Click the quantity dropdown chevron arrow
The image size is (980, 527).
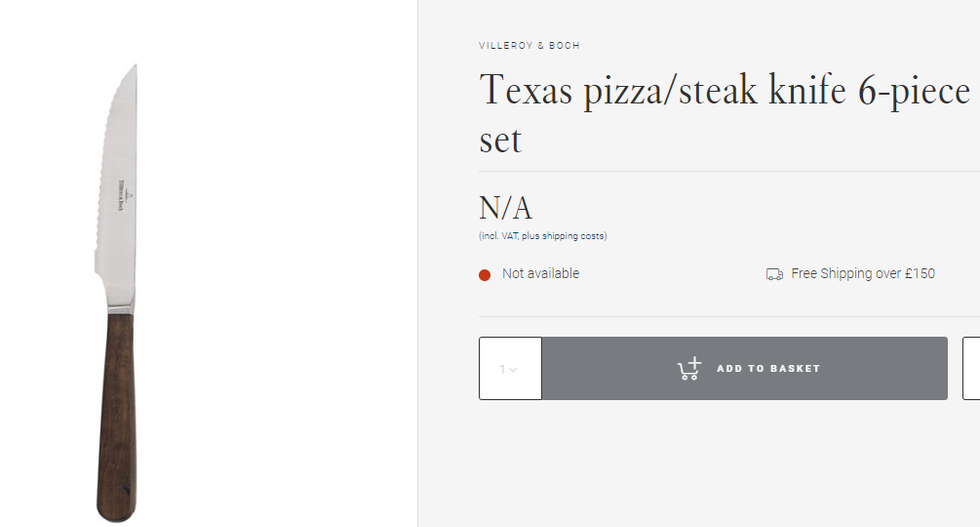[x=513, y=370]
